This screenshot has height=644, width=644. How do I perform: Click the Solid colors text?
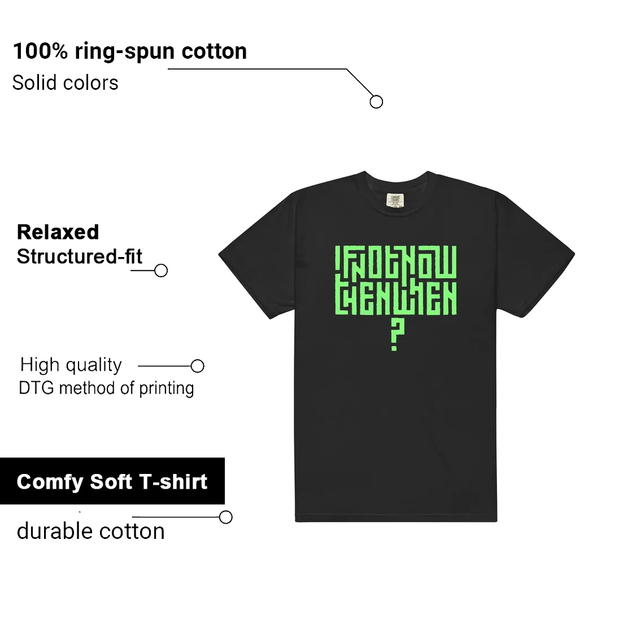click(x=66, y=82)
